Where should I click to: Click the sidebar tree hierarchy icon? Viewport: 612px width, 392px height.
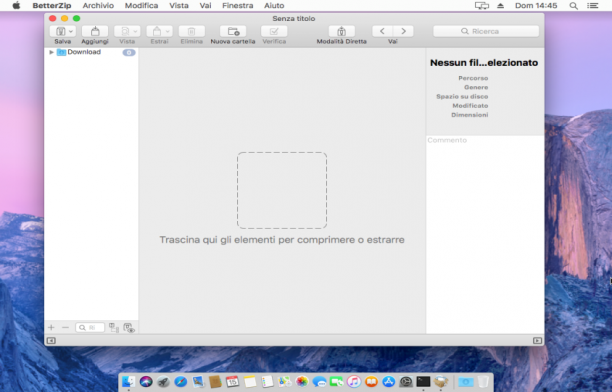(x=114, y=327)
